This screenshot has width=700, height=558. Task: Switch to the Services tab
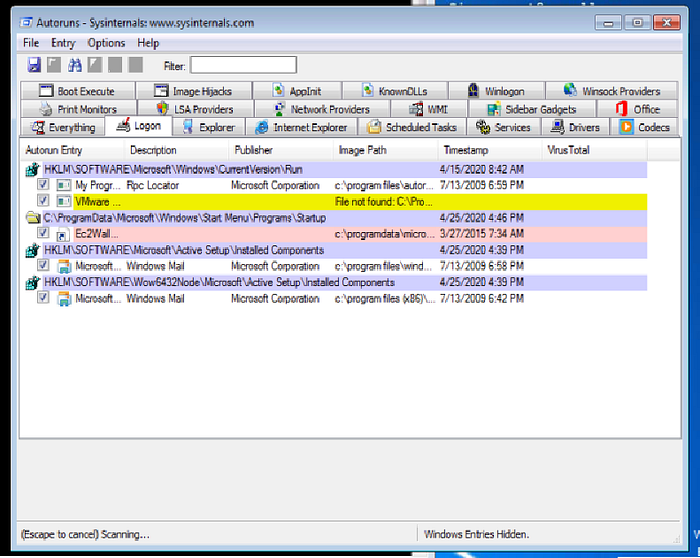[504, 127]
